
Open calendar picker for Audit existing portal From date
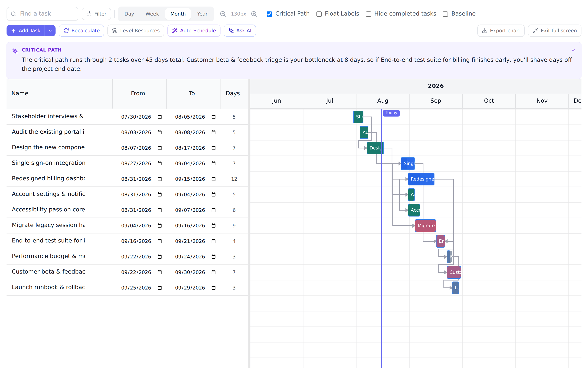160,132
